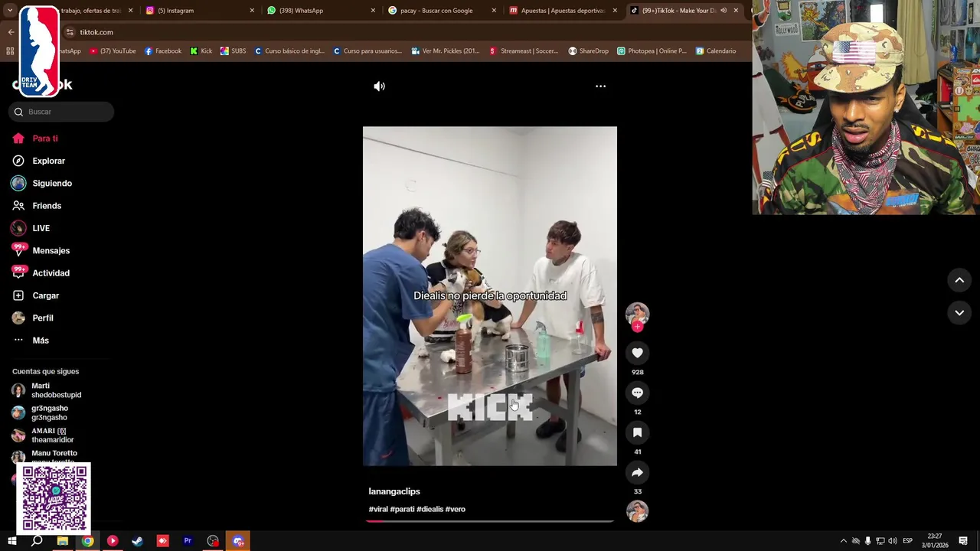This screenshot has height=551, width=980.
Task: Open Chrome from the taskbar
Action: pos(87,541)
